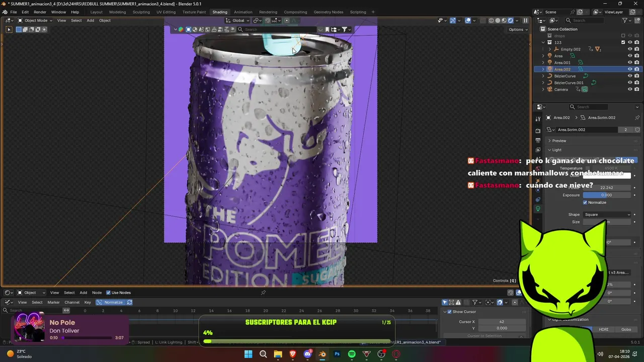The width and height of the screenshot is (644, 362).
Task: Select the Area light in the outliner
Action: [558, 56]
